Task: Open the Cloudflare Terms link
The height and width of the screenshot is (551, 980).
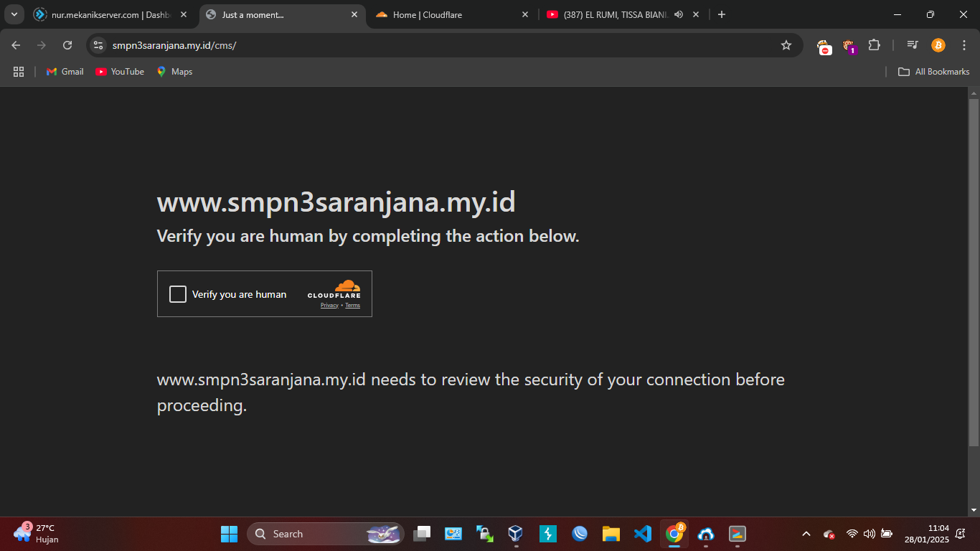Action: click(x=352, y=306)
